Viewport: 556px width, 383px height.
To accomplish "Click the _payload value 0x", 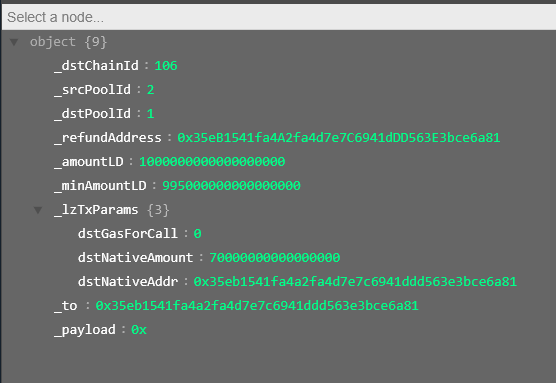I will click(x=139, y=330).
